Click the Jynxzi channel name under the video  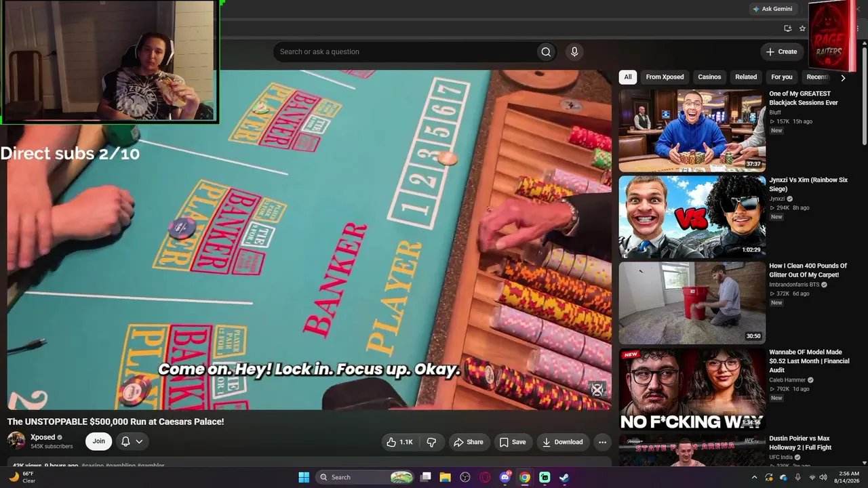pyautogui.click(x=777, y=199)
